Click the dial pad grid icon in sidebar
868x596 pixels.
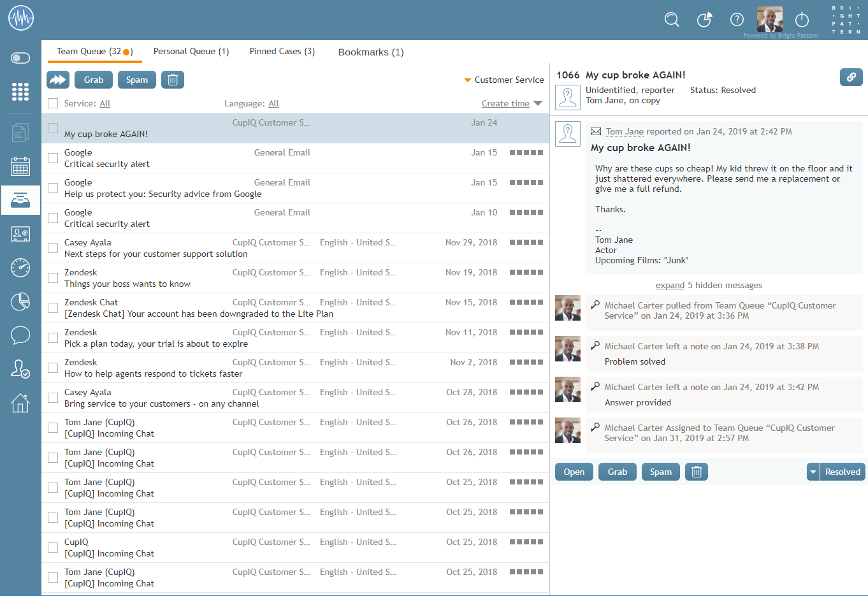tap(20, 92)
